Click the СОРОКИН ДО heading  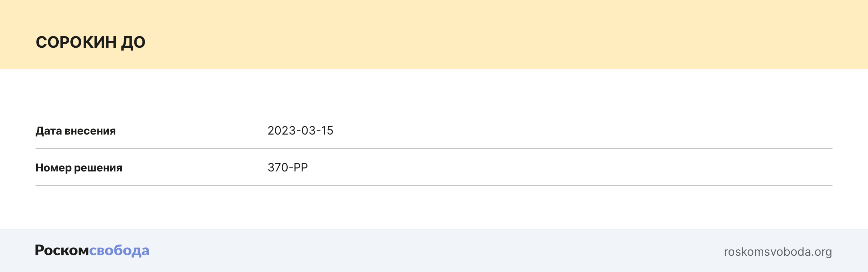(91, 42)
